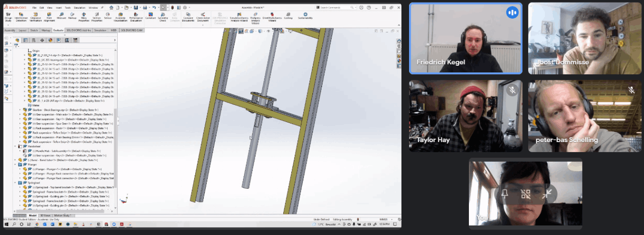
Task: Click the Markup tool in ribbon
Action: (72, 17)
